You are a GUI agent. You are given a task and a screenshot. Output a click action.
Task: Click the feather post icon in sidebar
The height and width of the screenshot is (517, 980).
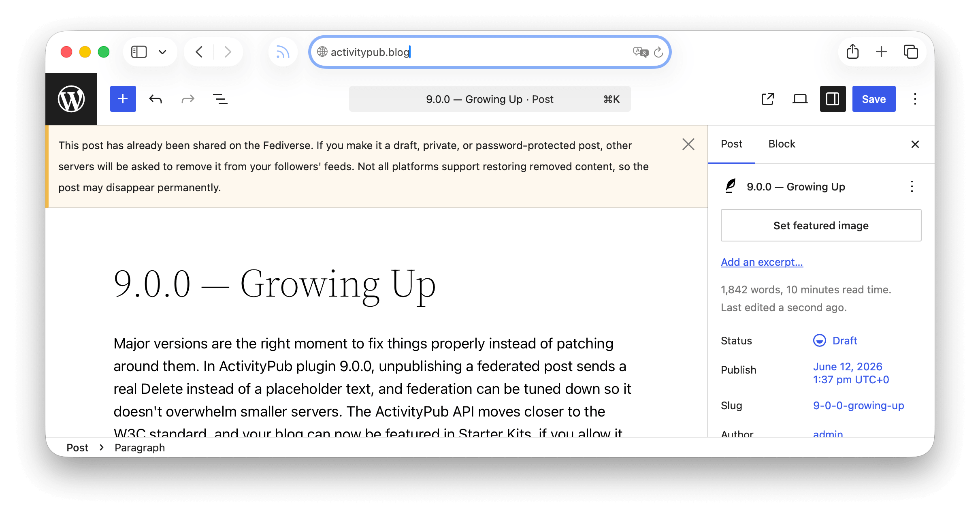[x=730, y=186]
